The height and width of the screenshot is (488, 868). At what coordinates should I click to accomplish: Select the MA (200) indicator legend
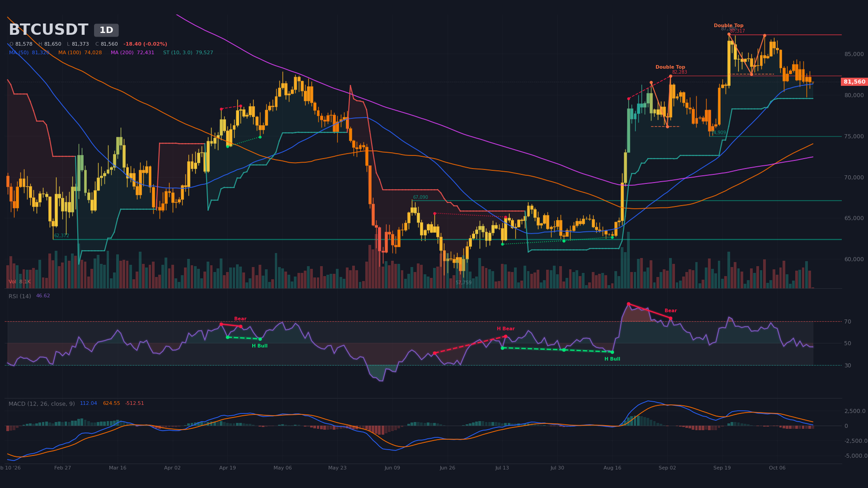click(132, 53)
